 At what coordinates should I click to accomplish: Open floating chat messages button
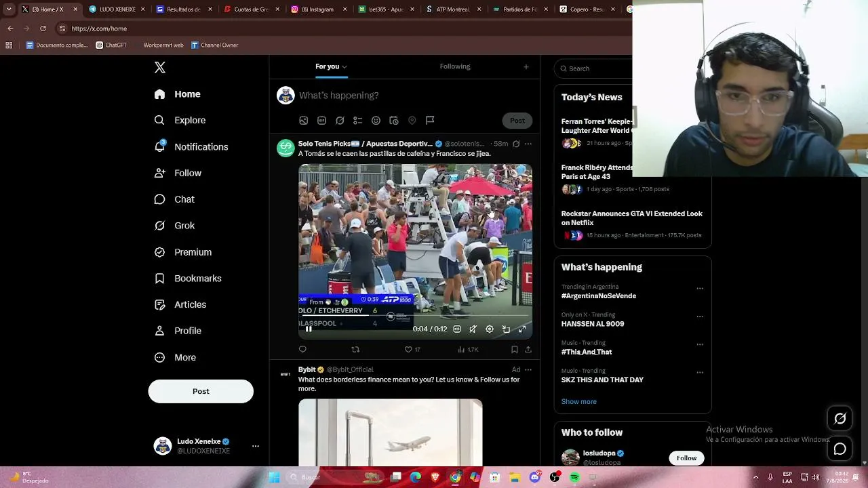coord(840,449)
